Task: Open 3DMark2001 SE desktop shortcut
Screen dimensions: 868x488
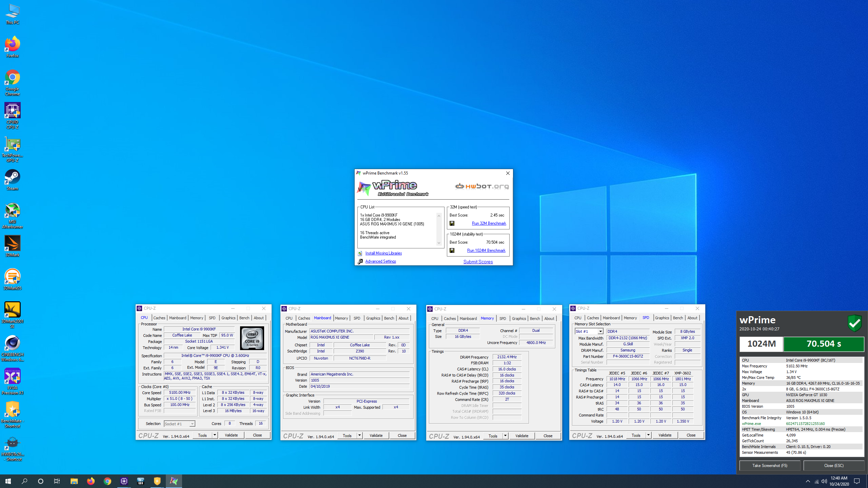Action: (12, 315)
